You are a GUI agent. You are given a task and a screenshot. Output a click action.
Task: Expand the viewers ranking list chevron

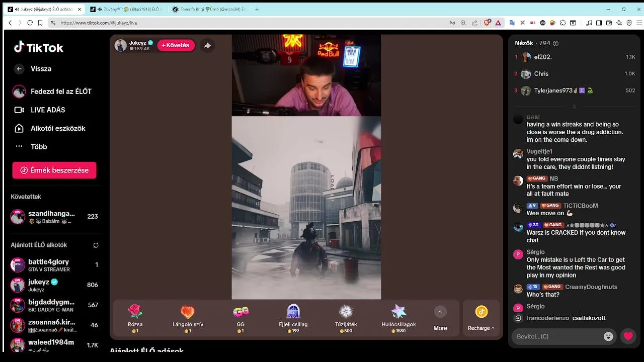(x=574, y=107)
